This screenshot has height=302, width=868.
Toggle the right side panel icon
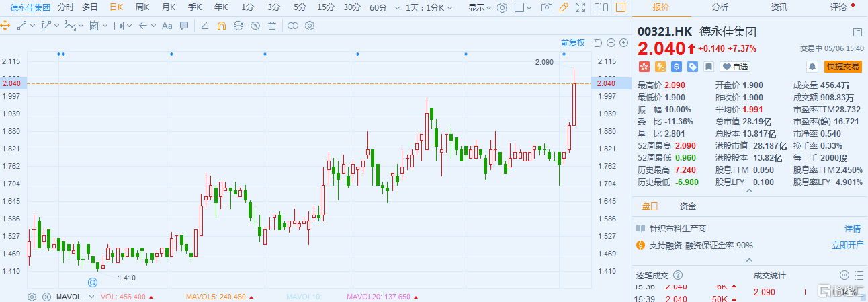pos(620,8)
